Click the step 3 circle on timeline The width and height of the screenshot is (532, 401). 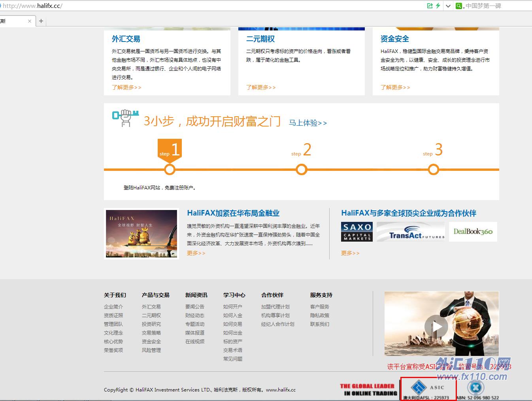[434, 170]
